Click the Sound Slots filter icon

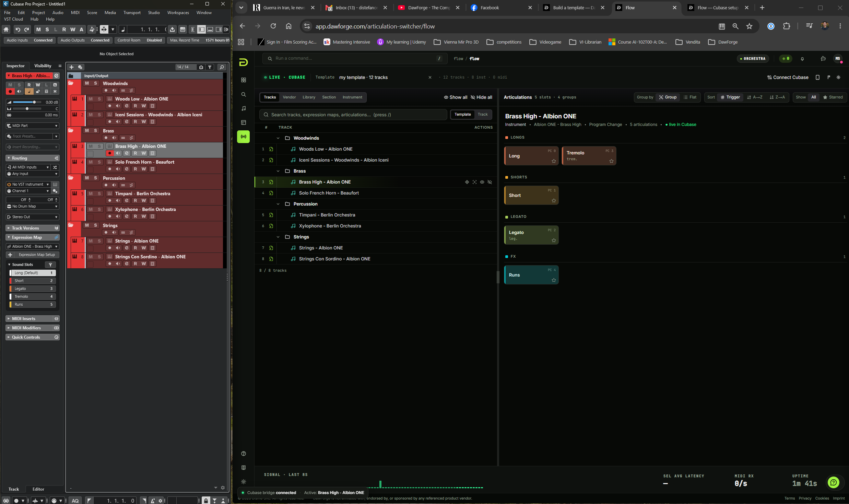[x=50, y=265]
